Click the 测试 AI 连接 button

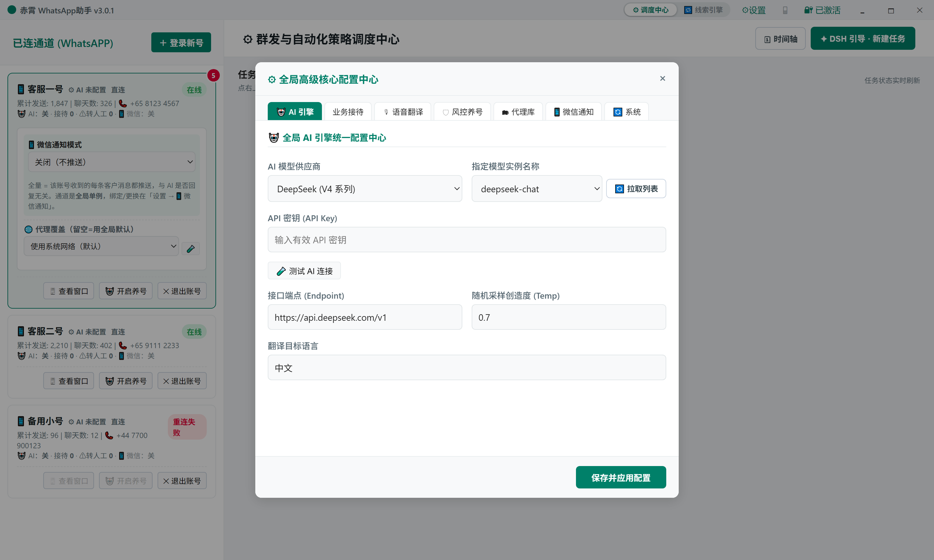tap(304, 271)
